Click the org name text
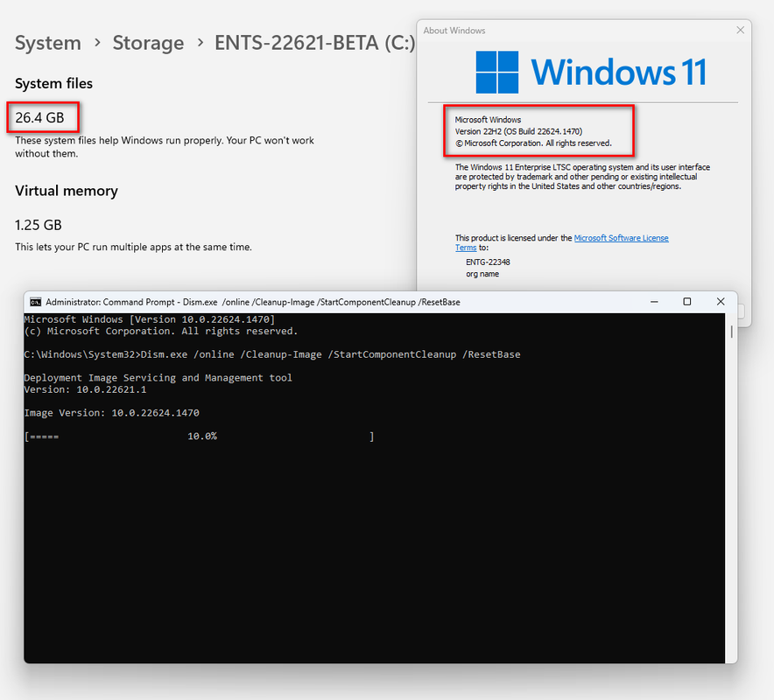This screenshot has height=700, width=774. click(x=482, y=274)
